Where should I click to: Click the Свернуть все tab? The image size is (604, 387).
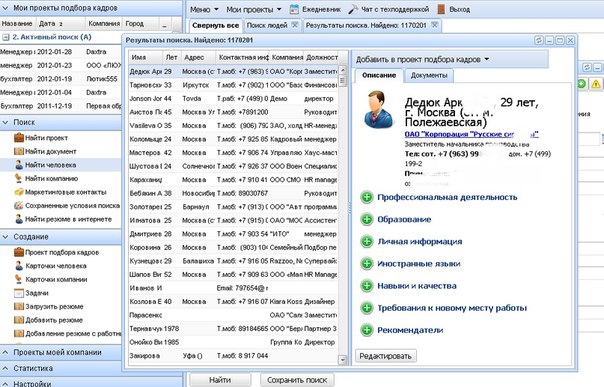[x=215, y=25]
